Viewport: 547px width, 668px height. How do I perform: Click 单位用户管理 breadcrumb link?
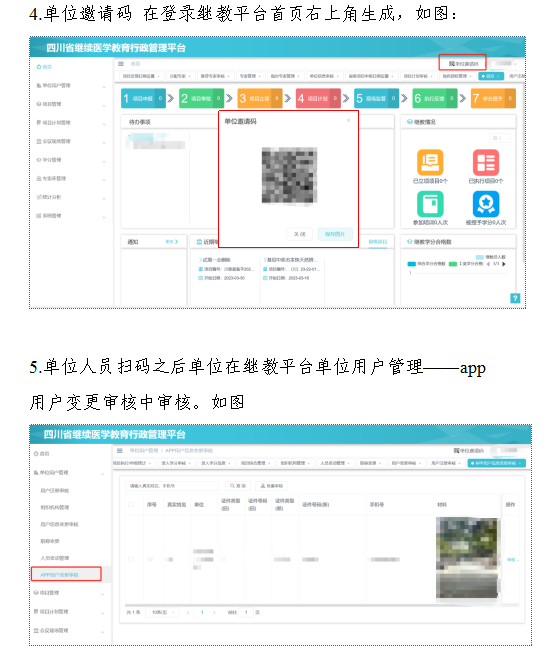[x=144, y=450]
